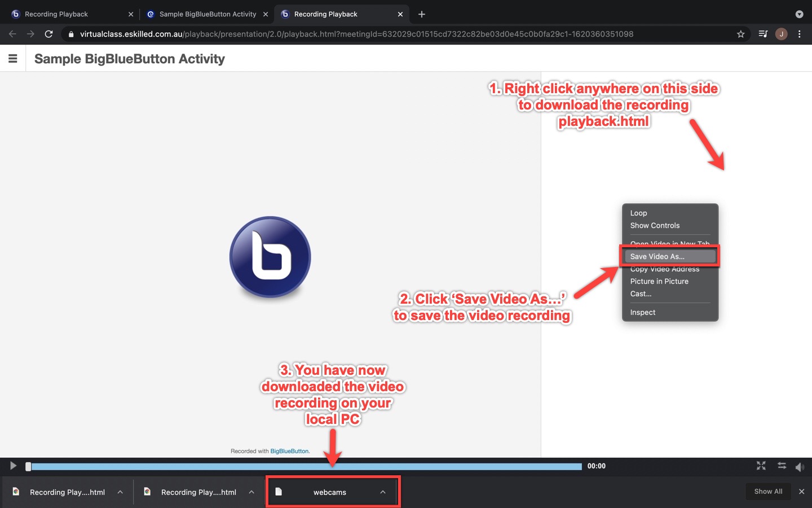Open the Chrome three-dot menu

[x=799, y=34]
